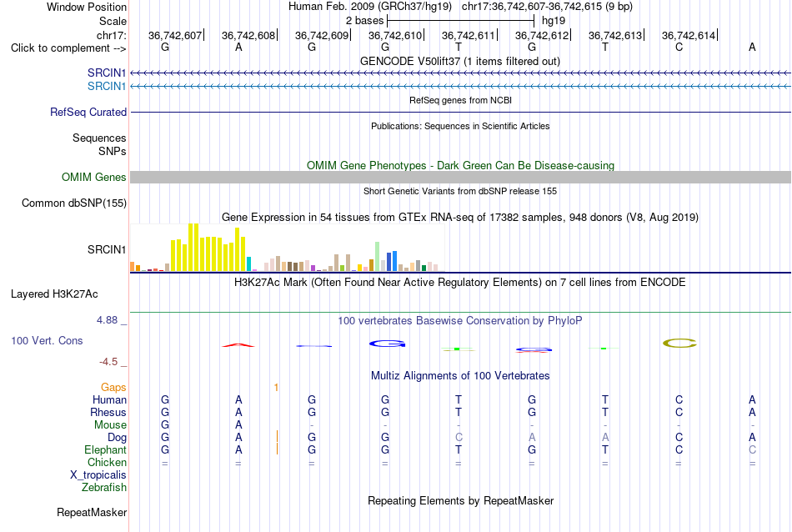Click the window position chr17:36,742,607-36,742,615 text
This screenshot has width=792, height=532.
coord(547,7)
